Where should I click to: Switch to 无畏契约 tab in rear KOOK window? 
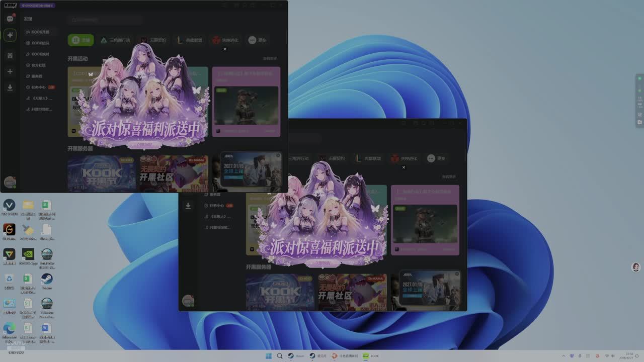point(332,158)
